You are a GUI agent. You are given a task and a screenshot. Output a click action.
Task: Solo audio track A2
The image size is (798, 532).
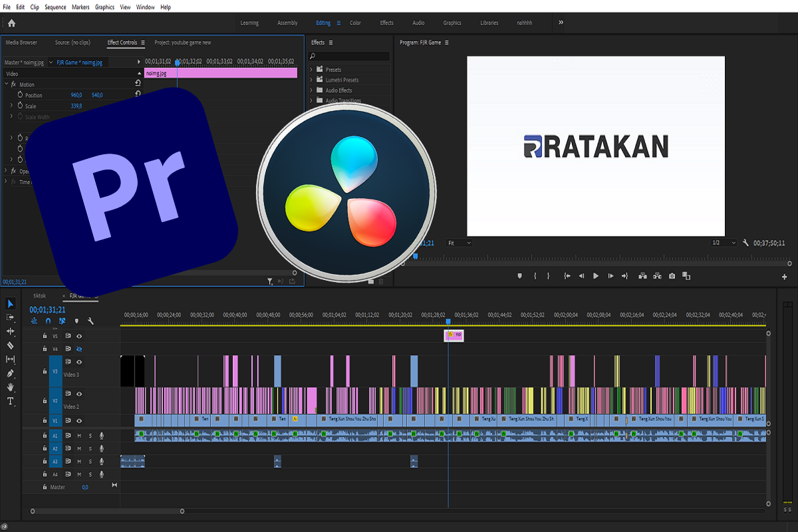90,449
